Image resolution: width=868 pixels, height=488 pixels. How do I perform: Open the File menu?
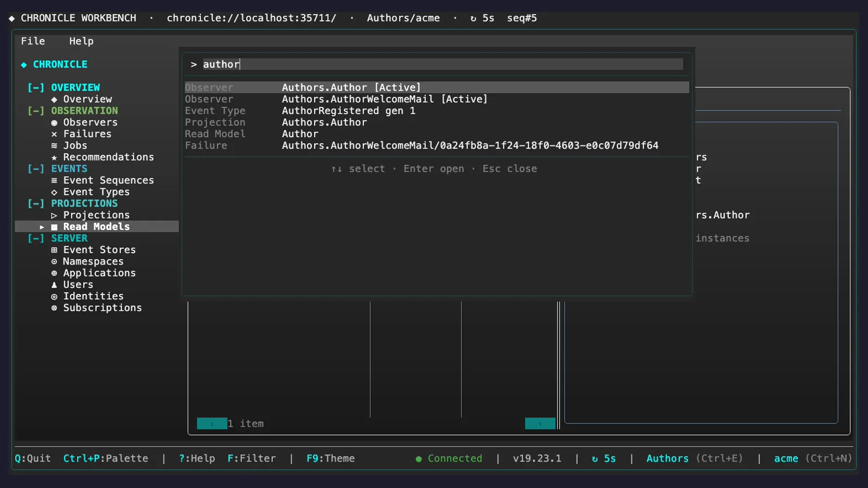pyautogui.click(x=33, y=41)
